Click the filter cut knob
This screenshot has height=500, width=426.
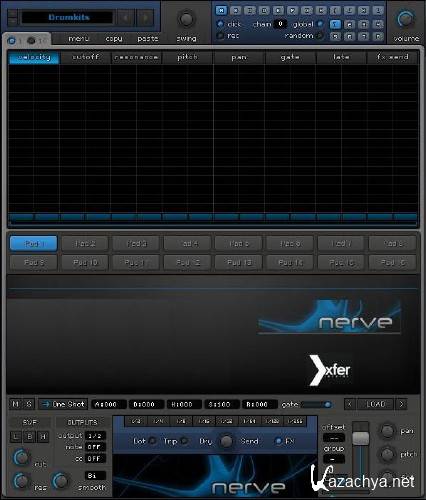21,457
